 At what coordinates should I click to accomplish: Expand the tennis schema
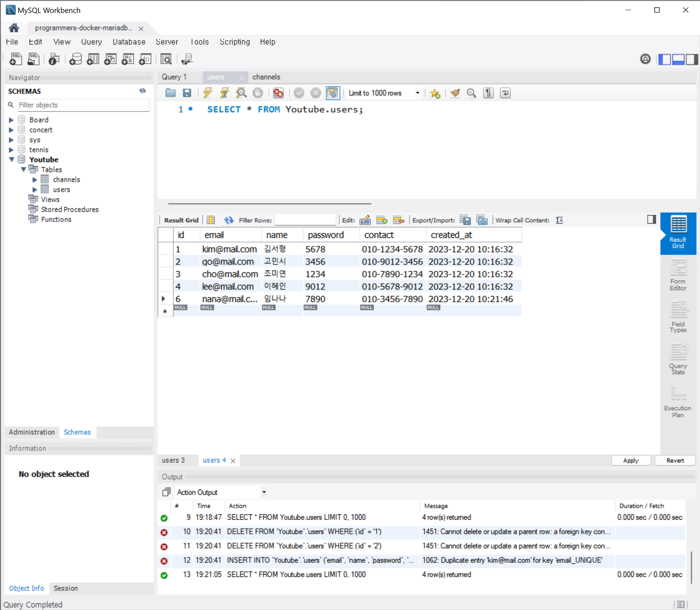[x=11, y=150]
